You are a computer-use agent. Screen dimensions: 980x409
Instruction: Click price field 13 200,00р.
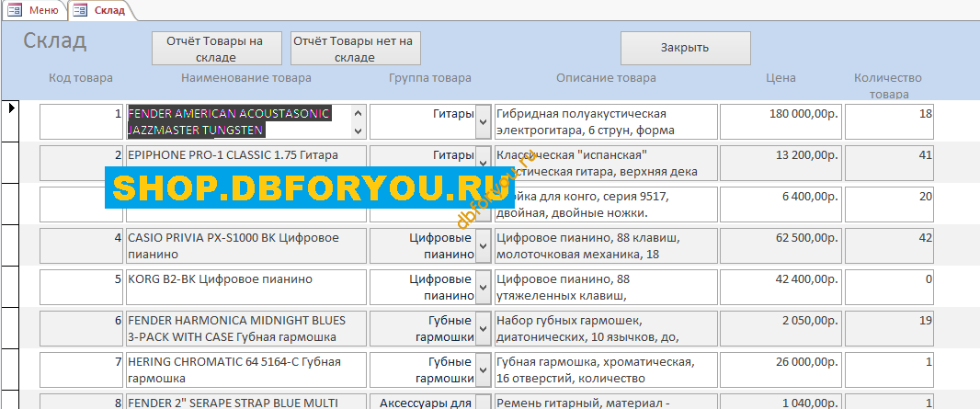pos(780,163)
